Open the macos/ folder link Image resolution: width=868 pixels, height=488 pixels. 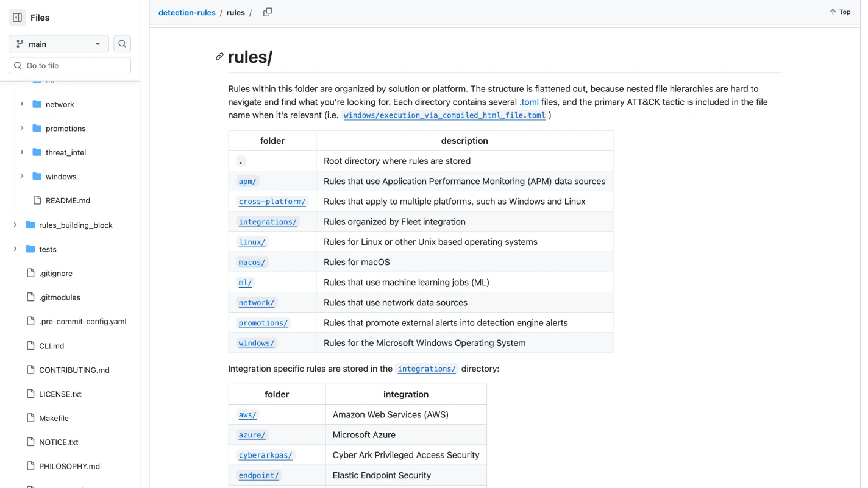(252, 263)
